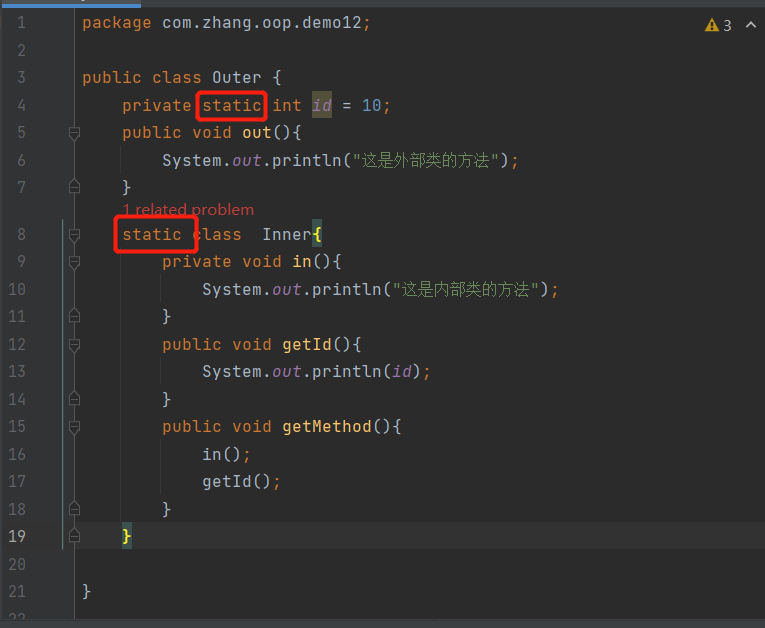Collapse the Inner class fold marker on line 8

tap(74, 235)
